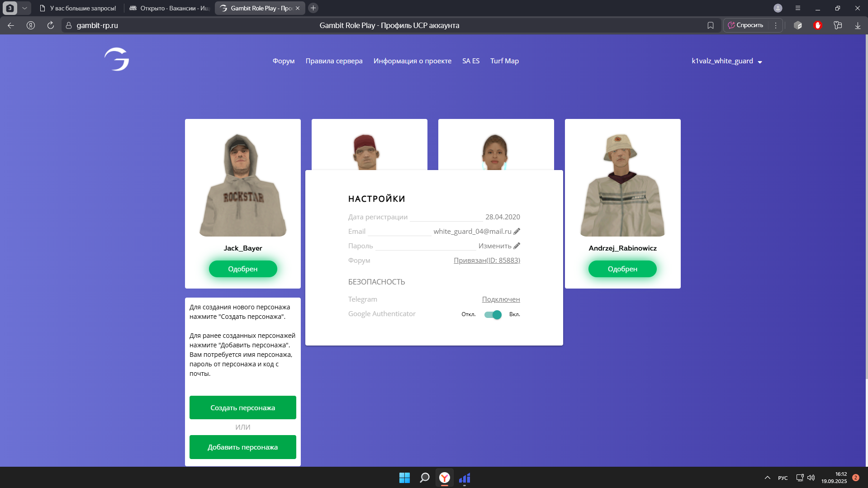Viewport: 868px width, 488px height.
Task: Open a new tab with plus button
Action: click(x=313, y=8)
